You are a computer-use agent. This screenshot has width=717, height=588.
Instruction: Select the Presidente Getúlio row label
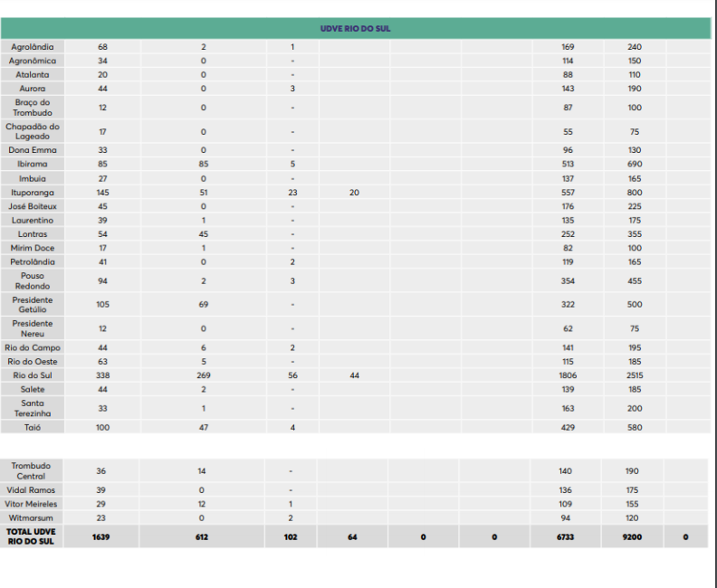pos(33,305)
